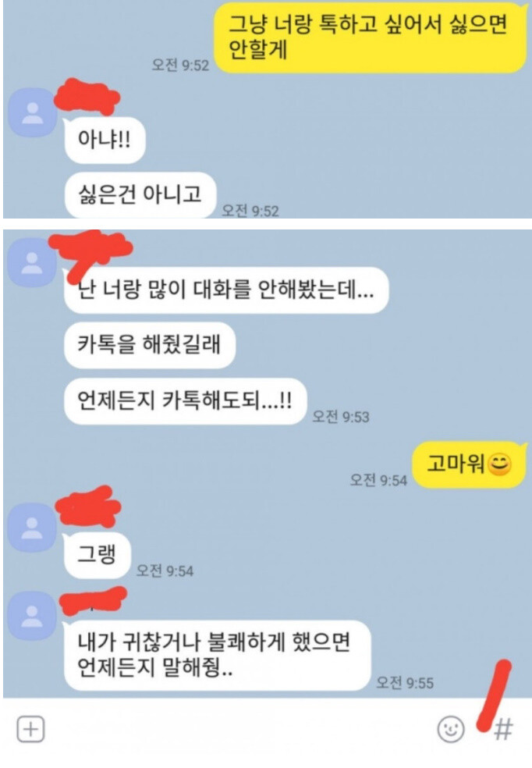532x768 pixels.
Task: Open profile avatar beside 아냐!! message
Action: pos(33,113)
